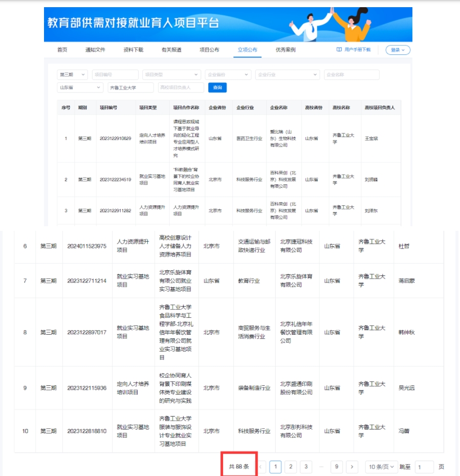Screen dimensions: 460x476
Task: Open the 10 条/页 page size dropdown
Action: pyautogui.click(x=381, y=467)
